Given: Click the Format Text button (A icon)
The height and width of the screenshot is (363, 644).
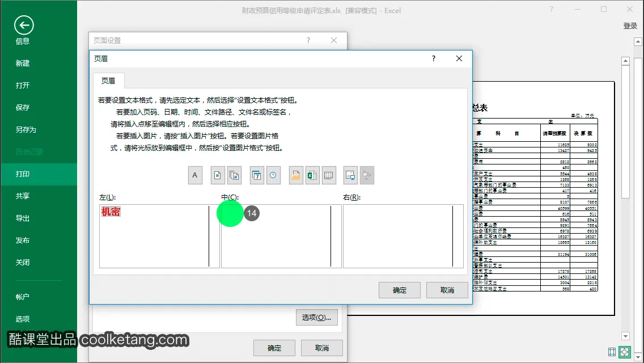Looking at the screenshot, I should (195, 175).
